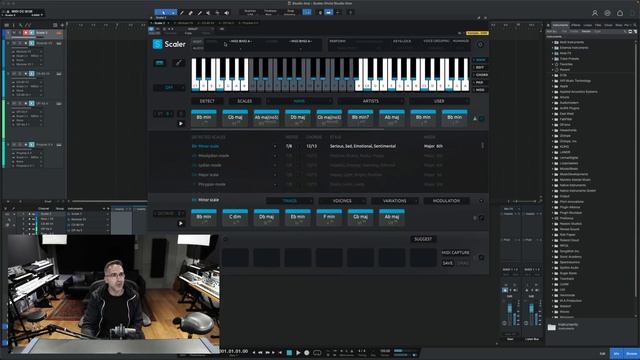Click the Bb min chord pad in Minor scale row
This screenshot has width=640, height=360.
click(204, 217)
